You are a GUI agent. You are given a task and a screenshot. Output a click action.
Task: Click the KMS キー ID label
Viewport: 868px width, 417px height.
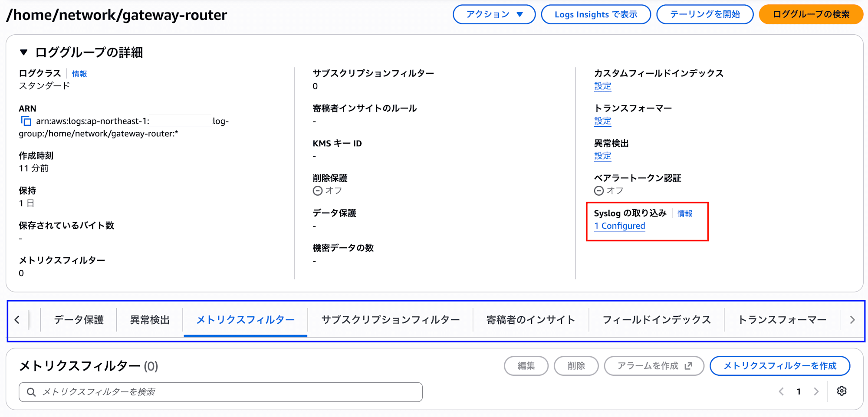pos(337,143)
